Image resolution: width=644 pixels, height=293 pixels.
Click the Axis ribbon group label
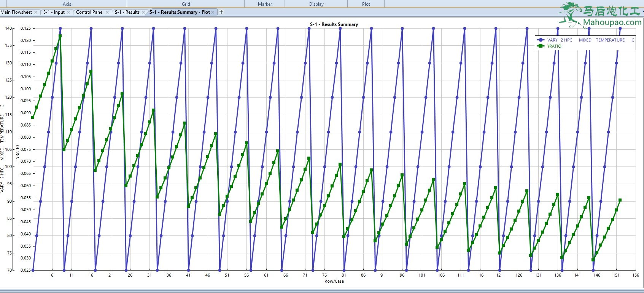pos(67,4)
